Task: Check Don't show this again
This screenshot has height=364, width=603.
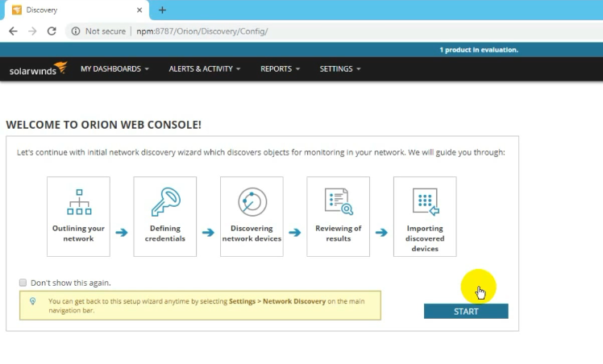Action: pyautogui.click(x=23, y=283)
